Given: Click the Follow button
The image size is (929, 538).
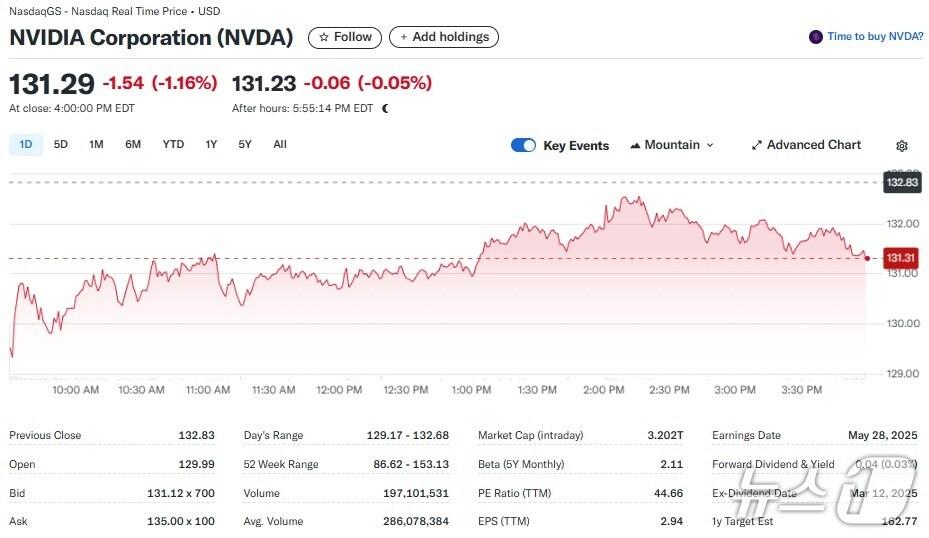Looking at the screenshot, I should pyautogui.click(x=345, y=37).
